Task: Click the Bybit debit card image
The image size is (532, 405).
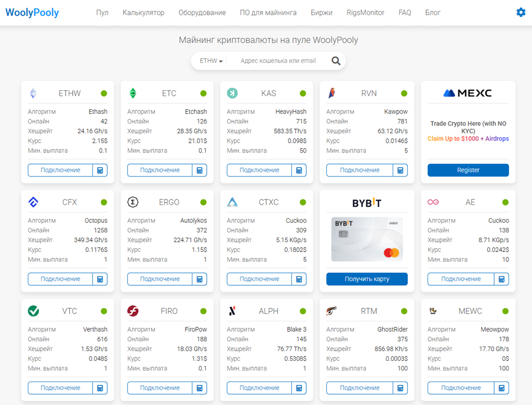Action: tap(367, 239)
